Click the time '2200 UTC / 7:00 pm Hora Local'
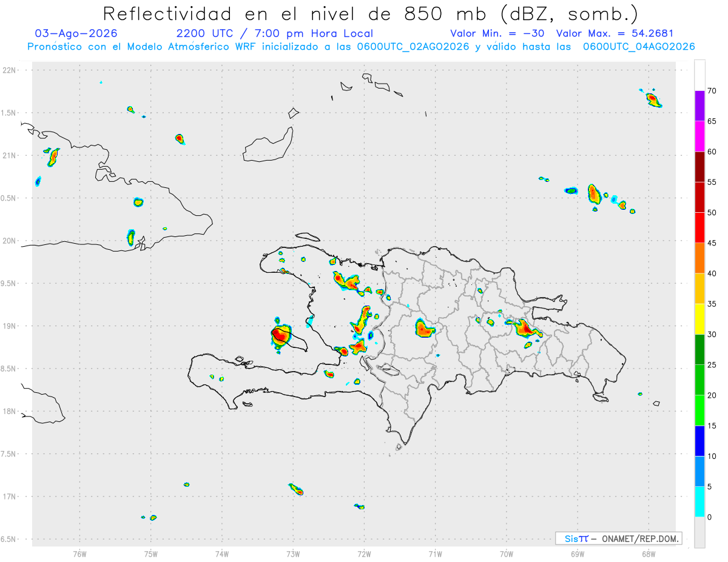Viewport: 728px width, 562px height. coord(274,33)
